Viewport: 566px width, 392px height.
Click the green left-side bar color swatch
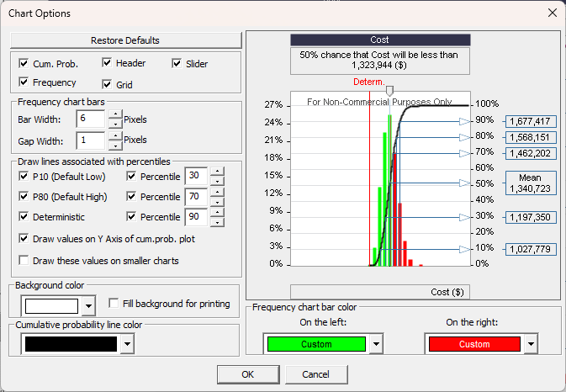coord(316,344)
